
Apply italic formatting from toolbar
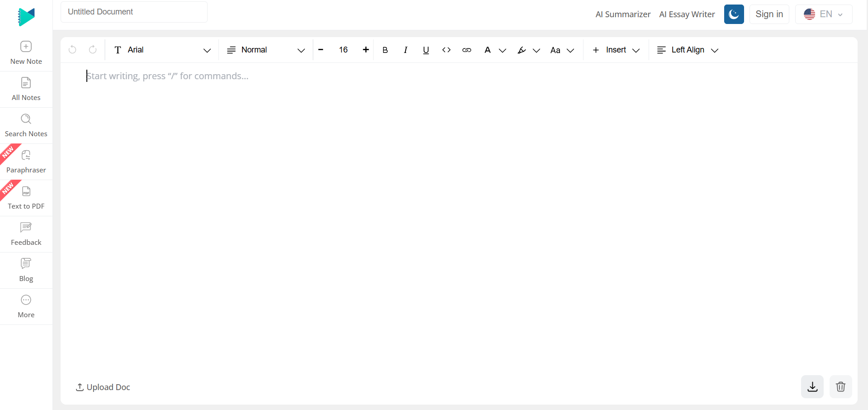(405, 50)
